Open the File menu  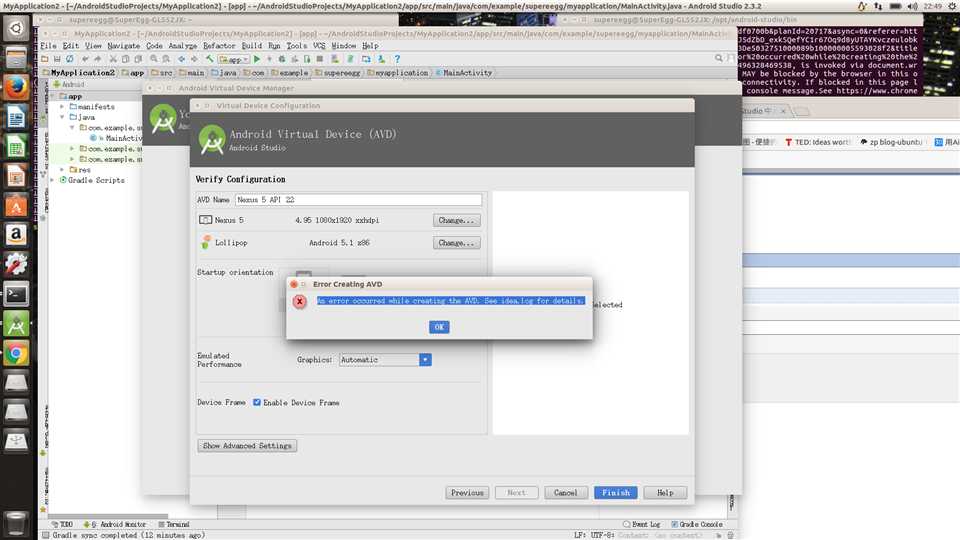[48, 46]
